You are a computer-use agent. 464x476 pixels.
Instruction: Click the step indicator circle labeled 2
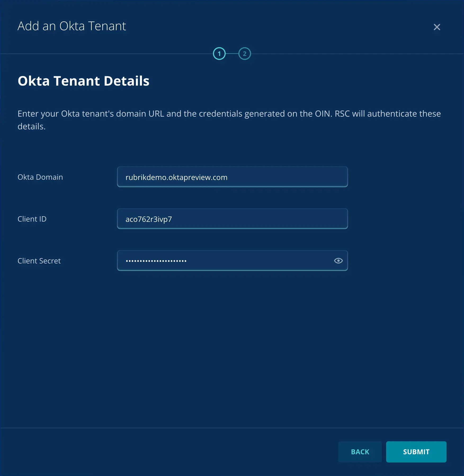pyautogui.click(x=245, y=53)
